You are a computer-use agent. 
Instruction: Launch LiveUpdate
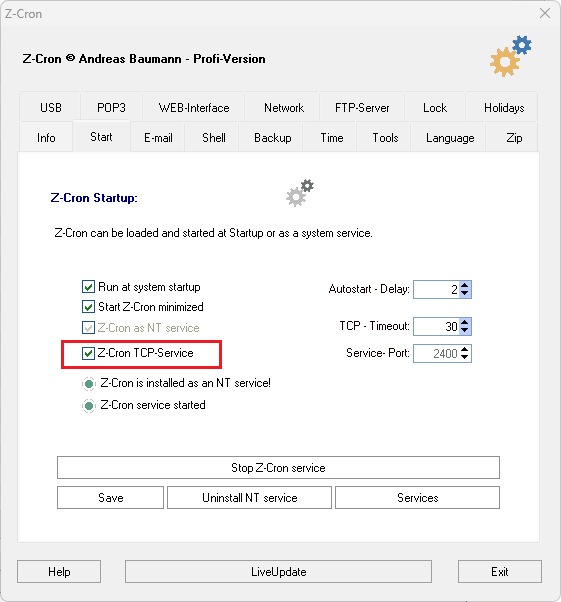(x=278, y=572)
